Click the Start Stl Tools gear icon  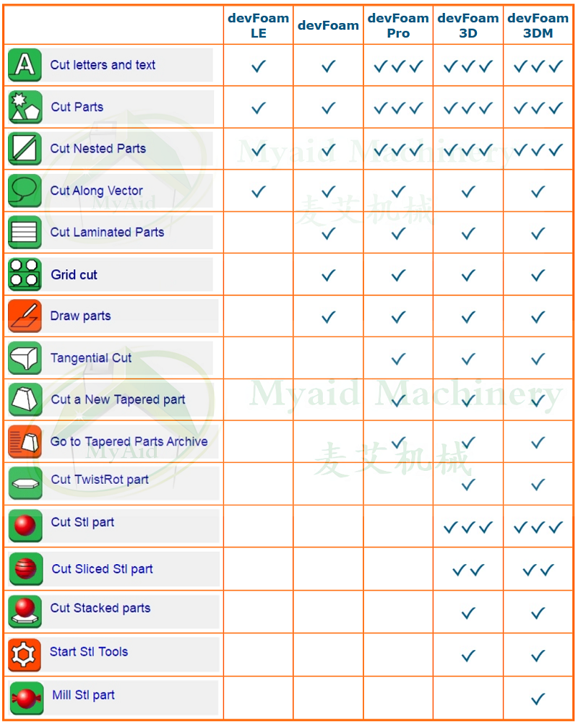pos(25,654)
